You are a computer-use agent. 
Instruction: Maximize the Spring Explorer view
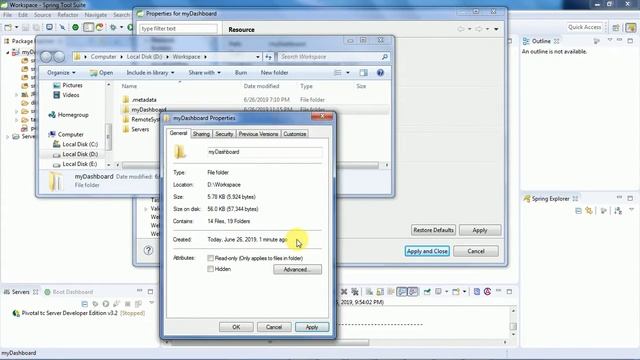[630, 198]
